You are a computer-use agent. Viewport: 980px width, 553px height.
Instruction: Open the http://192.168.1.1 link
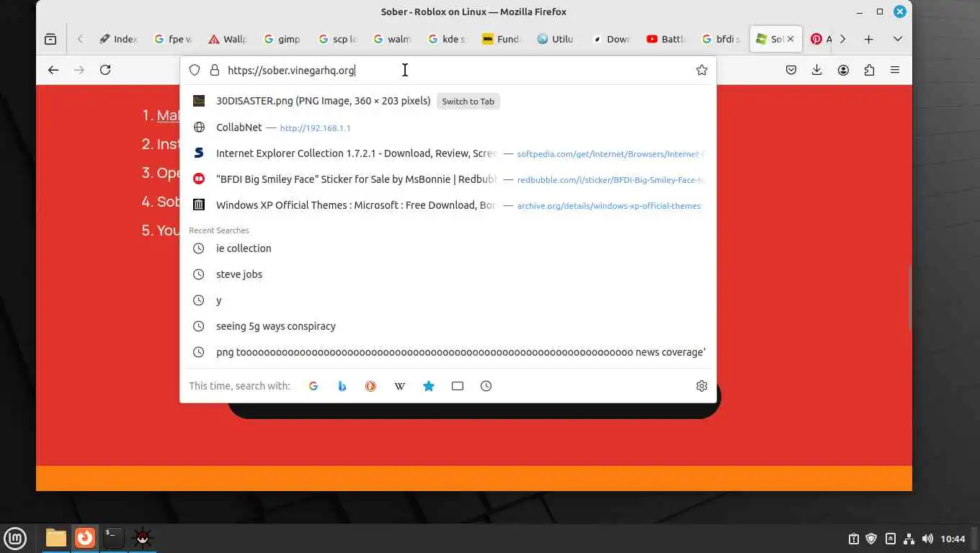[315, 128]
